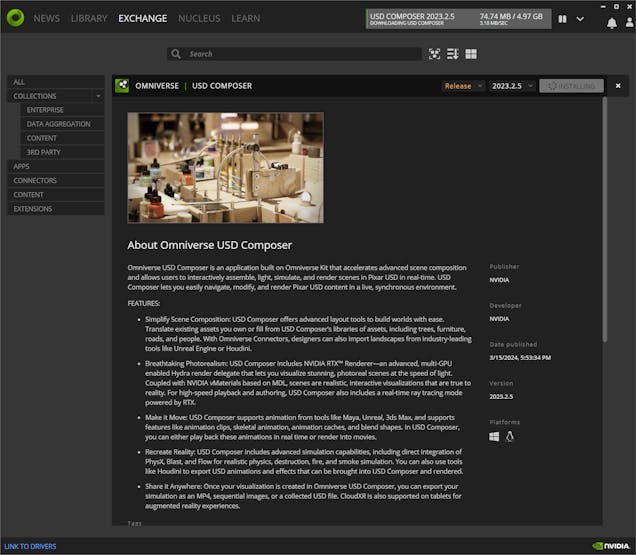Switch to grid view layout
The width and height of the screenshot is (636, 555).
[x=471, y=54]
